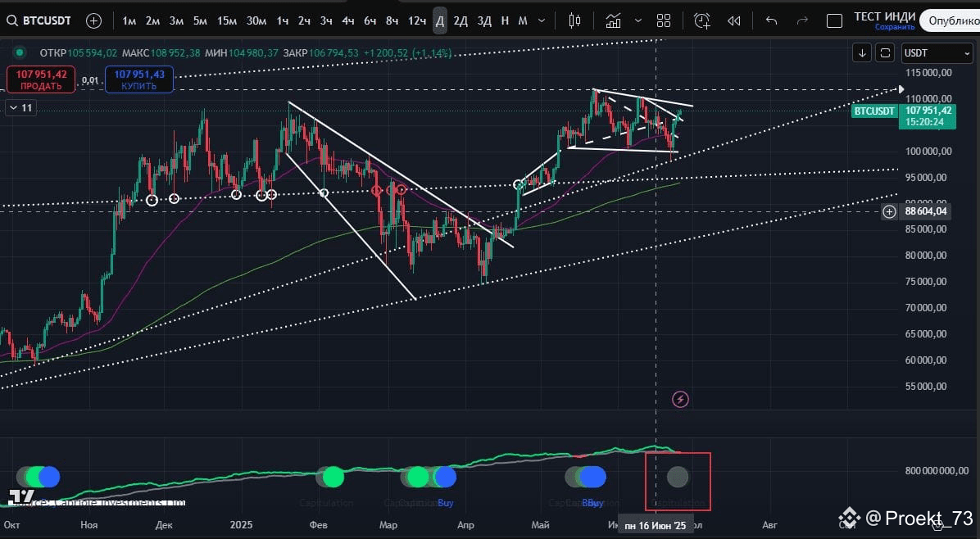Click the ОТКР 105 594,02 open value
Image resolution: width=980 pixels, height=539 pixels.
coord(78,53)
